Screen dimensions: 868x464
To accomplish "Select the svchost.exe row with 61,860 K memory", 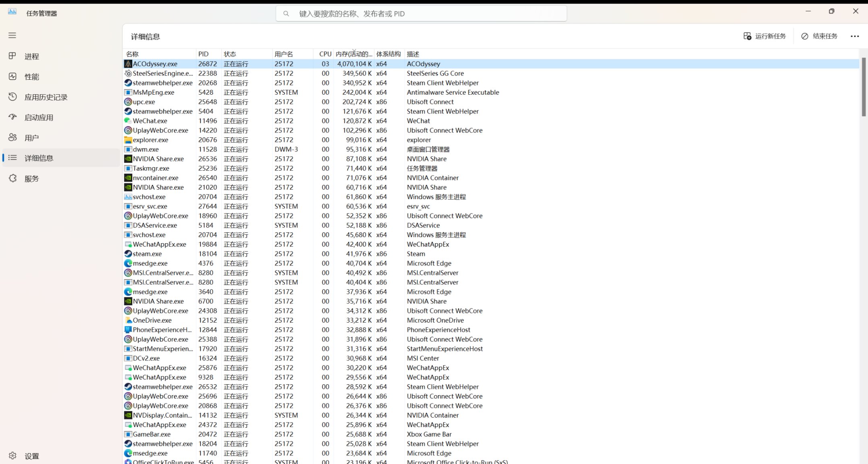I will 491,197.
